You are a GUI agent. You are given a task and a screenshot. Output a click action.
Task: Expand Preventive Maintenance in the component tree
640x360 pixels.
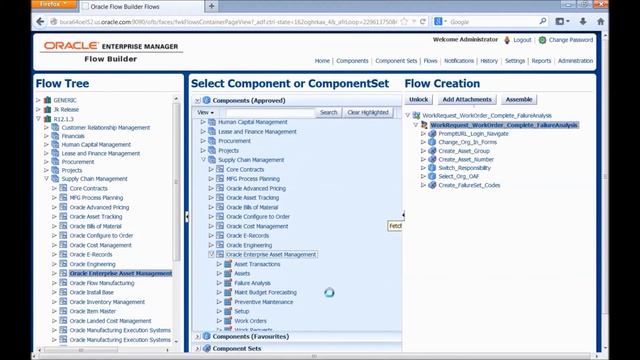[219, 302]
